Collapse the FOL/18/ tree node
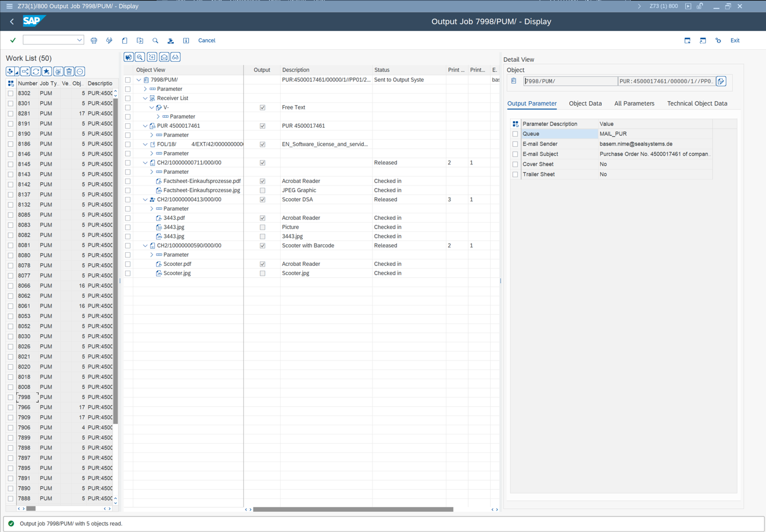Image resolution: width=766 pixels, height=532 pixels. [145, 144]
